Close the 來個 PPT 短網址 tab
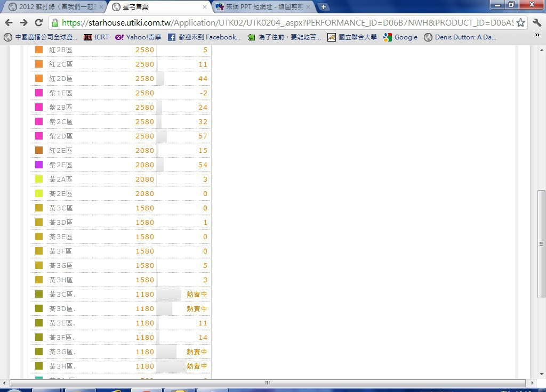This screenshot has height=392, width=546. point(308,7)
